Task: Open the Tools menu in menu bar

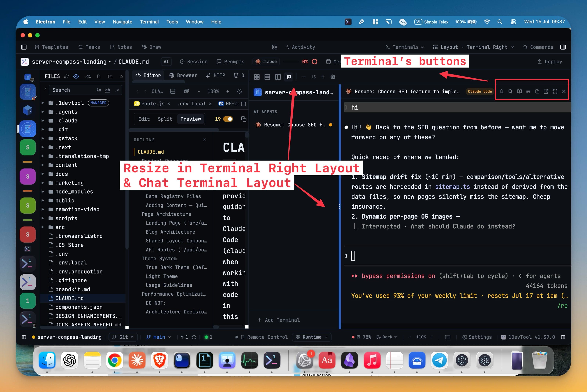Action: (172, 22)
